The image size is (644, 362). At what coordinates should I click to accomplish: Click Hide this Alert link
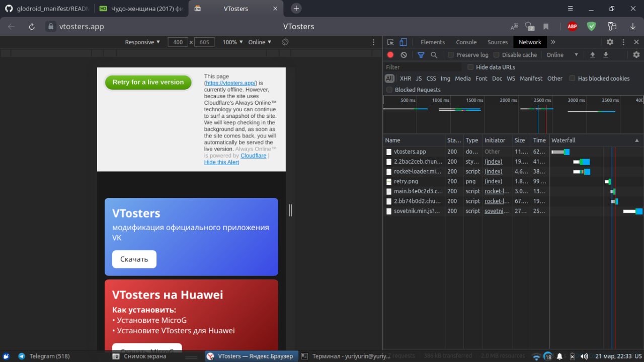[x=221, y=162]
